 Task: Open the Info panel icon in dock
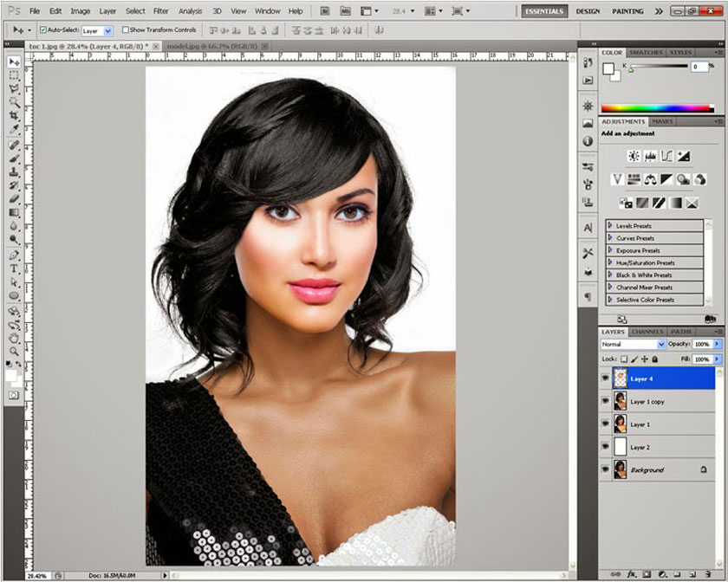point(588,141)
